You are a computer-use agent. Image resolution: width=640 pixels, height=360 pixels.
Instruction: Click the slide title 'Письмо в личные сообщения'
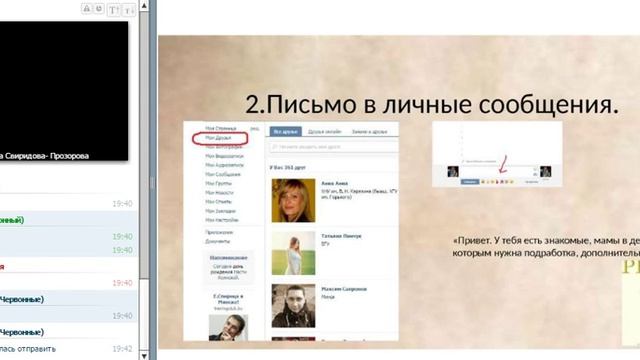click(432, 104)
